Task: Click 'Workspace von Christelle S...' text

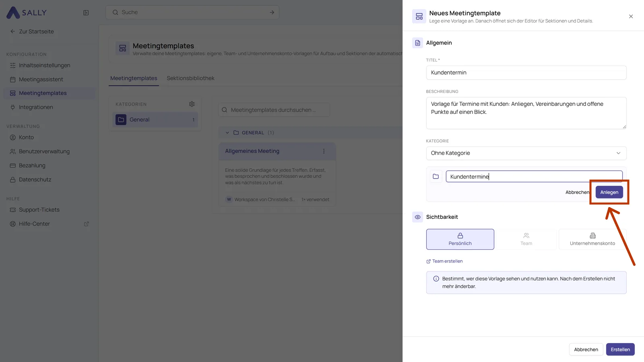Action: point(265,200)
